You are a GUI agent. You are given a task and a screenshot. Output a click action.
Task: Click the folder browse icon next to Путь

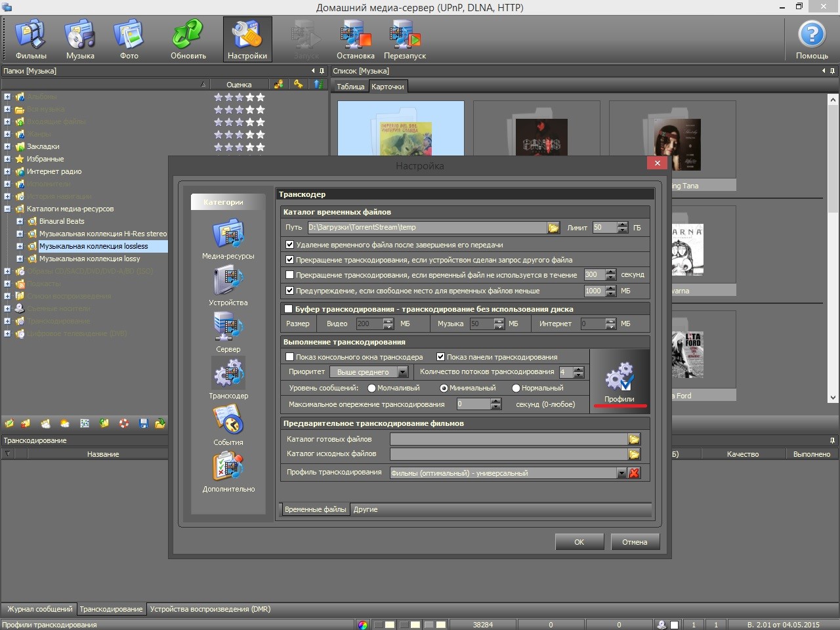click(553, 228)
